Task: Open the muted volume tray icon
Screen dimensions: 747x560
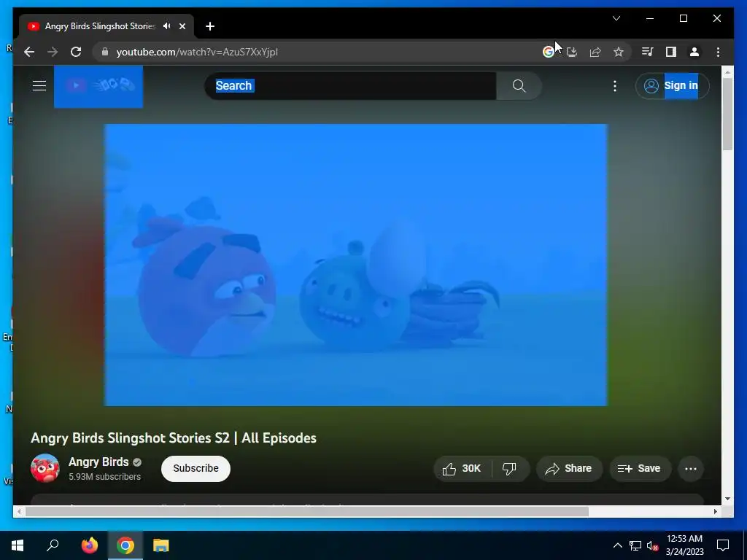Action: pos(652,545)
